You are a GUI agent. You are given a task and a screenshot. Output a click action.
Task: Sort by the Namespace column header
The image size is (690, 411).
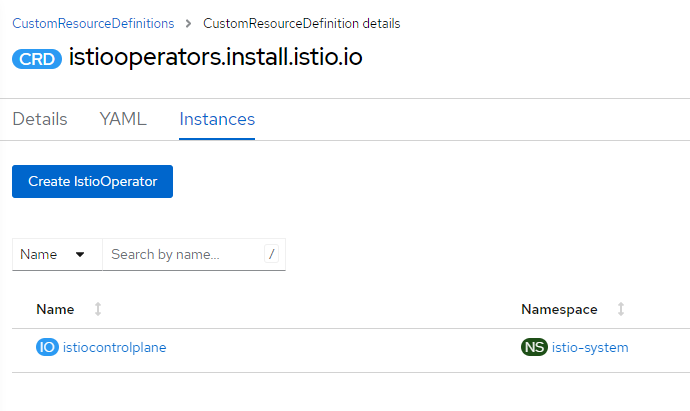(x=559, y=309)
